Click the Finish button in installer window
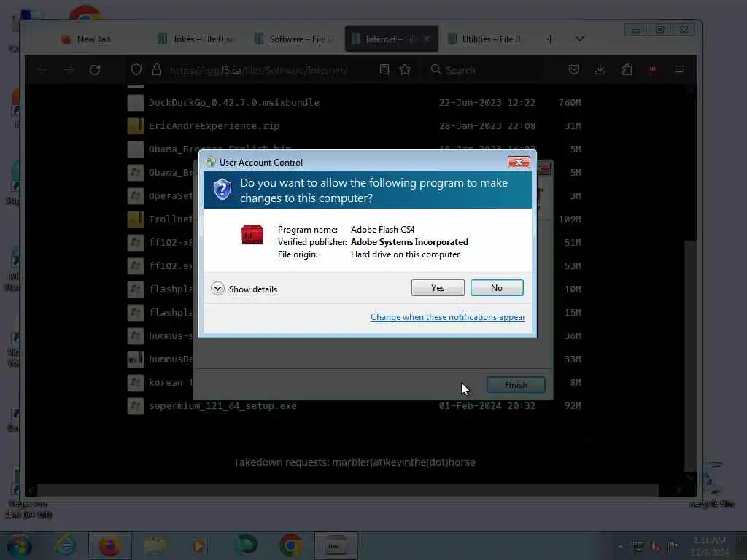The image size is (747, 560). (x=516, y=385)
